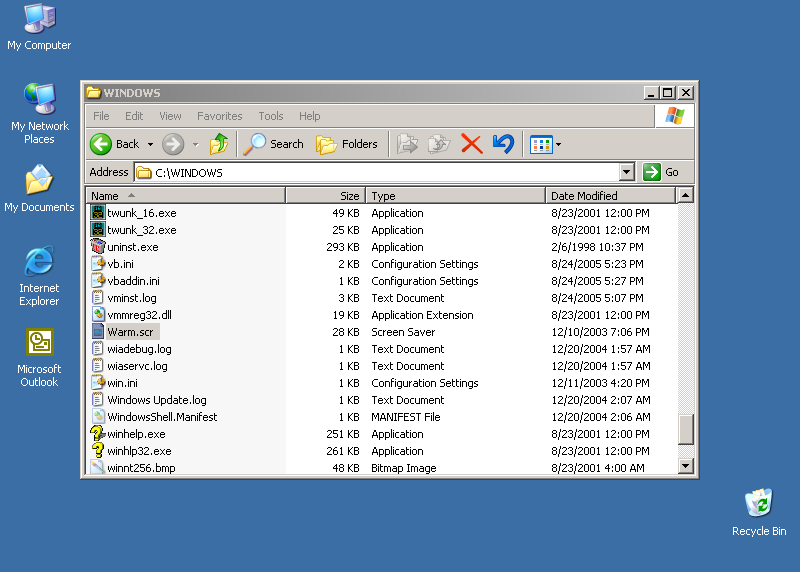
Task: Open the Favorites menu
Action: pos(219,116)
